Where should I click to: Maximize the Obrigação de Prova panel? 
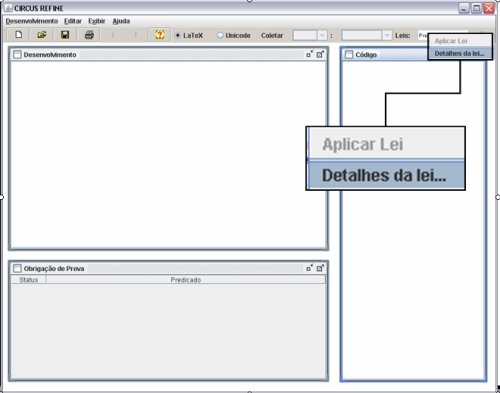coord(320,268)
